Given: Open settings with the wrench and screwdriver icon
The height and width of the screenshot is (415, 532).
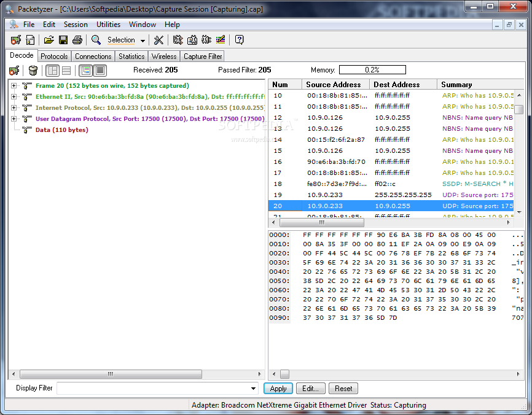Looking at the screenshot, I should click(x=158, y=40).
